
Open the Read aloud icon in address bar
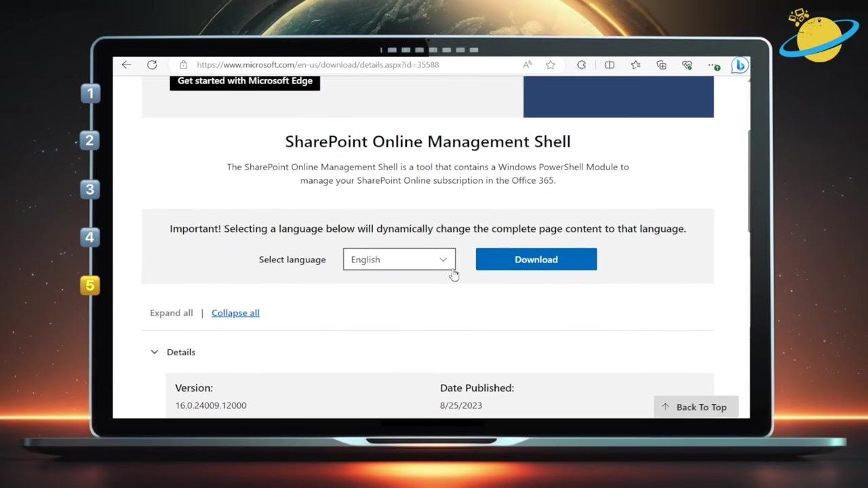point(528,65)
